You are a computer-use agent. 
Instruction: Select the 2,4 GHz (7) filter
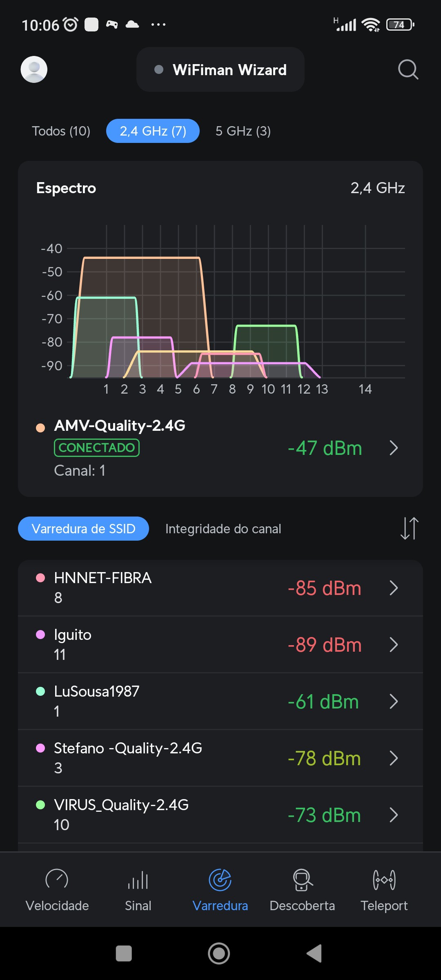click(x=153, y=131)
